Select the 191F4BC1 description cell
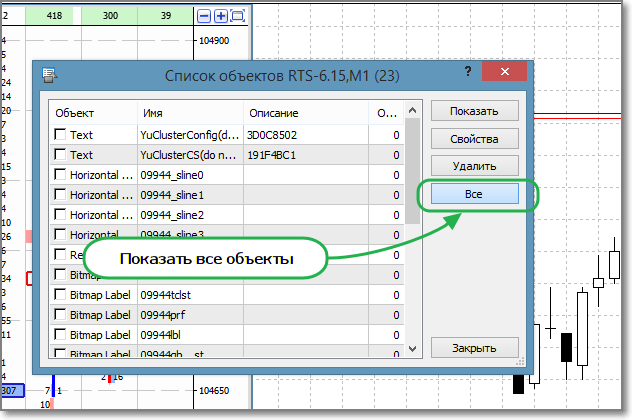The width and height of the screenshot is (632, 420). pos(306,155)
